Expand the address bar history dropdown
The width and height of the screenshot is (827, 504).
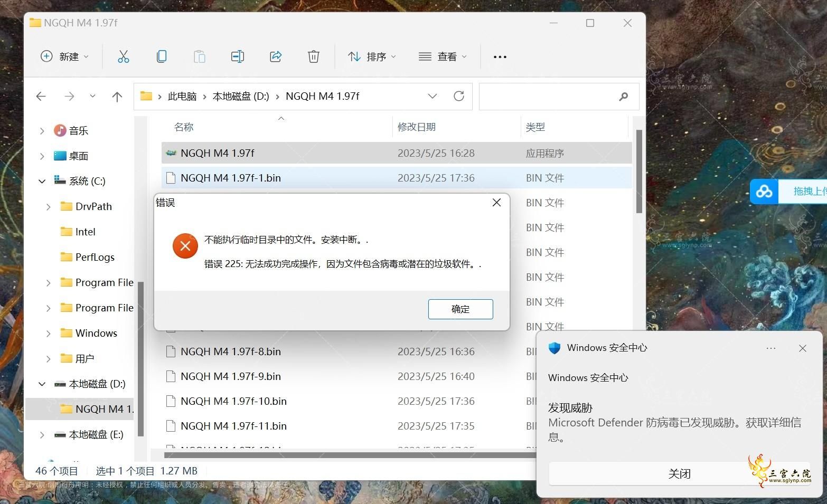click(x=432, y=96)
